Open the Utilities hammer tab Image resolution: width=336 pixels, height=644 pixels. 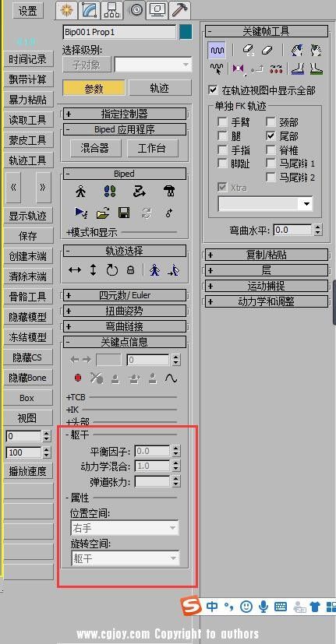179,10
